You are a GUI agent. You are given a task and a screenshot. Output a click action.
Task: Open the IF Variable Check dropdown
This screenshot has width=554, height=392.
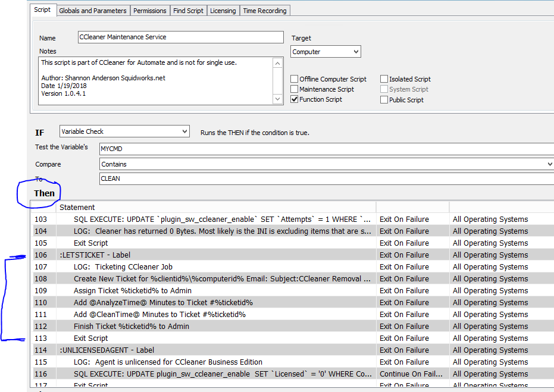124,131
